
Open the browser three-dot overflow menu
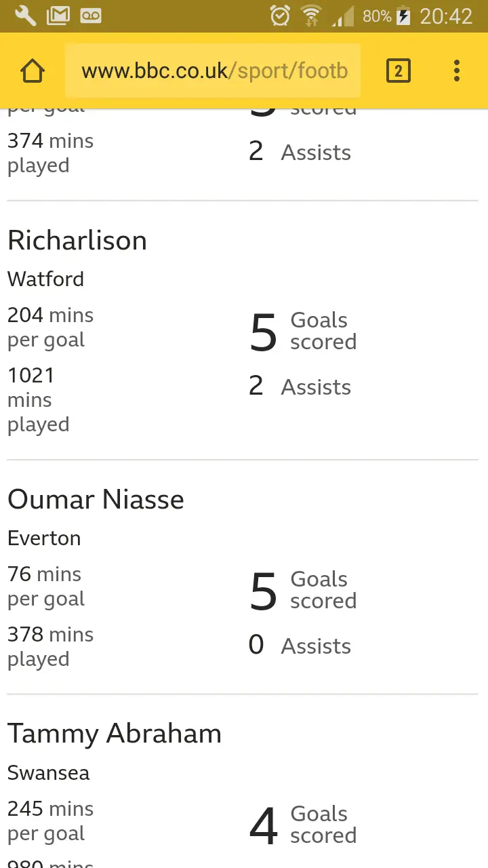457,71
